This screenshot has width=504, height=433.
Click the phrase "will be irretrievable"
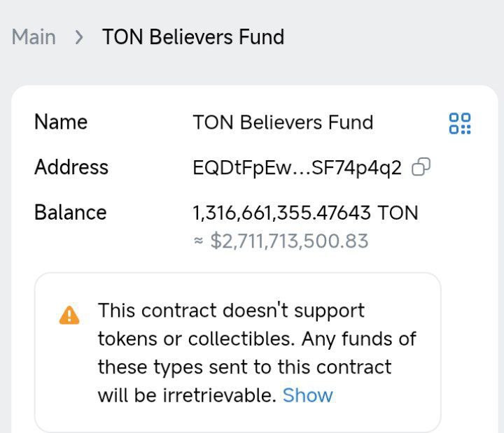[x=186, y=395]
